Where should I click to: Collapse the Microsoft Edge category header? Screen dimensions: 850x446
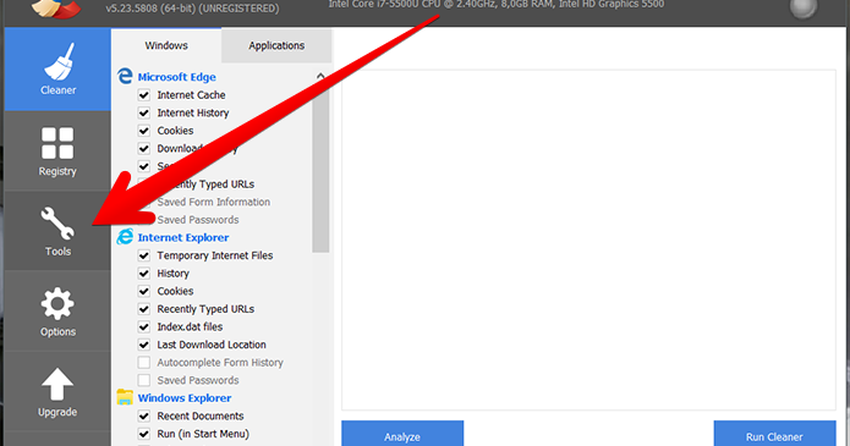[176, 77]
